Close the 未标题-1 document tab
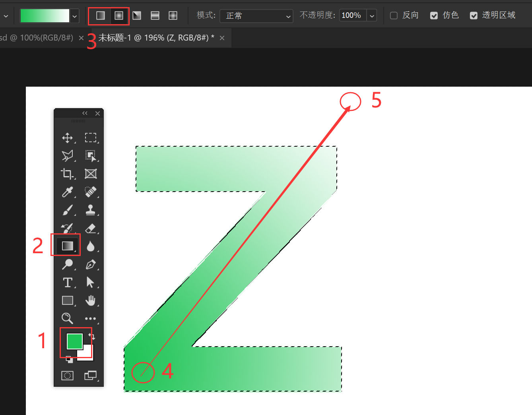 [222, 38]
